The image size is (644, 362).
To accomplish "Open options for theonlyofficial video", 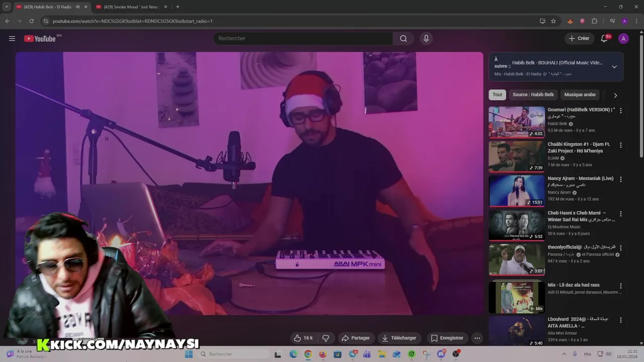I will pos(621,248).
